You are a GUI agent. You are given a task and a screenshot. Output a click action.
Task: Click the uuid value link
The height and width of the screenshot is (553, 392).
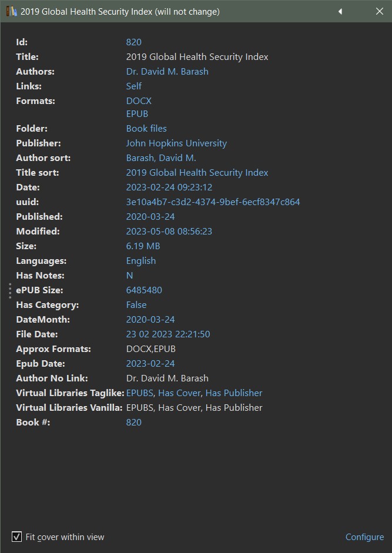click(x=213, y=202)
